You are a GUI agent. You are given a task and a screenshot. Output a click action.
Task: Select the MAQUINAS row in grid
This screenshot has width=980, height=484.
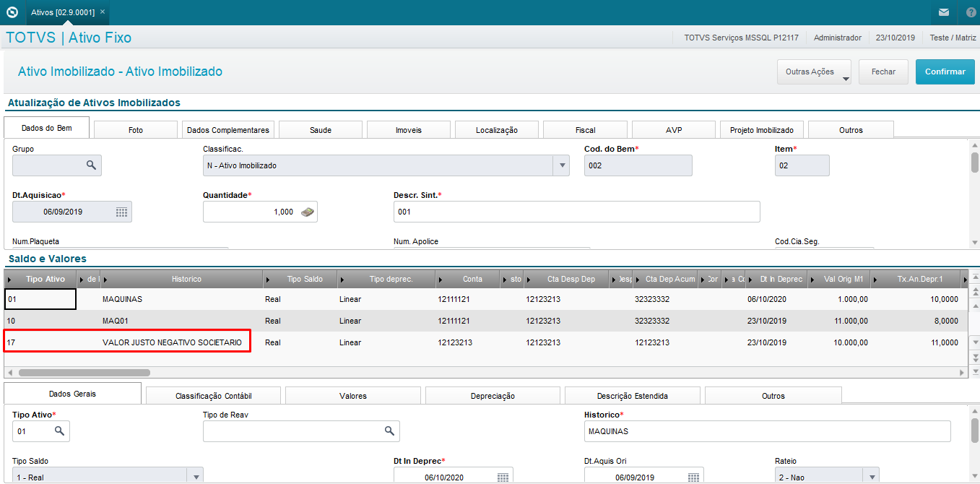485,299
